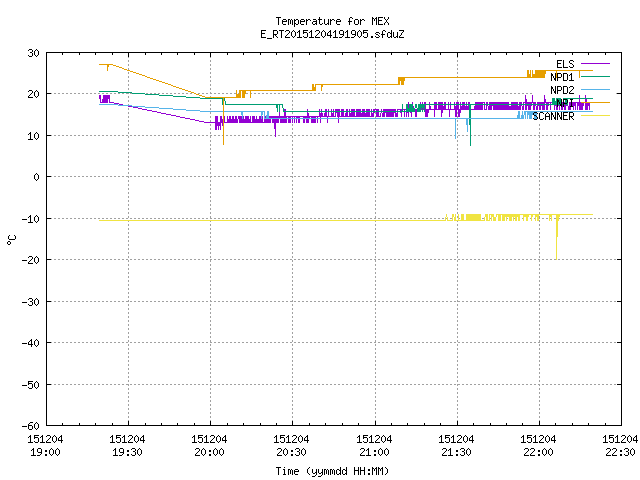Click the y-axis tick label -40
The image size is (640, 480).
(31, 343)
